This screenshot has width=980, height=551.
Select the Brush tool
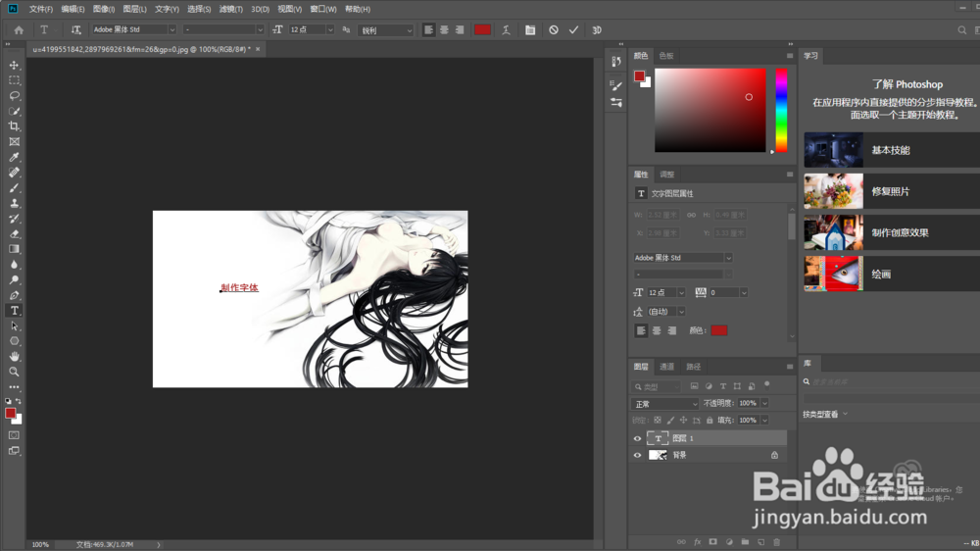click(14, 187)
